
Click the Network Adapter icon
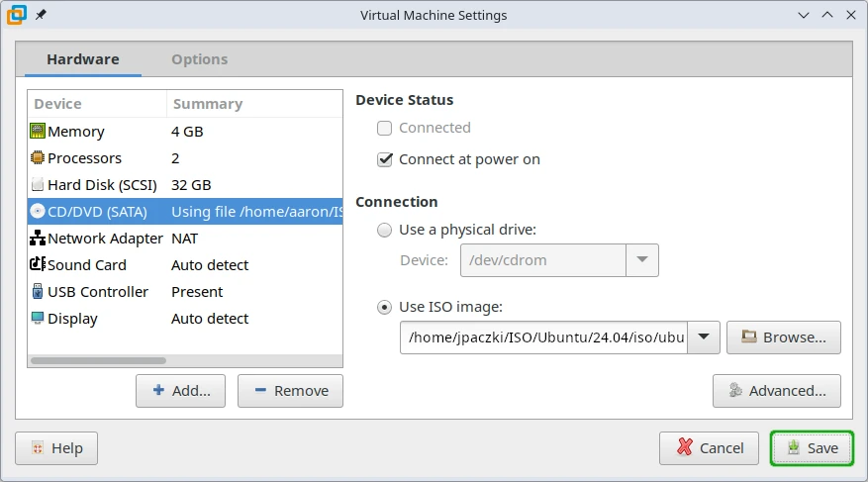point(38,239)
